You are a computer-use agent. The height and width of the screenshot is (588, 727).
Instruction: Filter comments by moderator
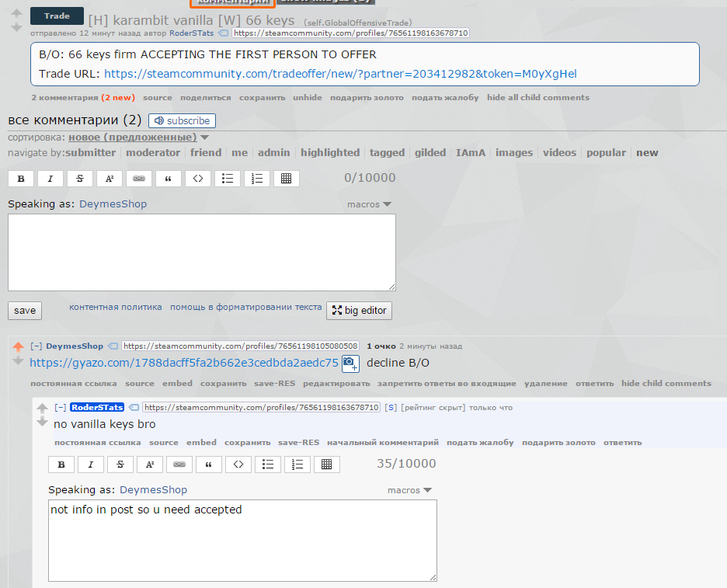153,152
